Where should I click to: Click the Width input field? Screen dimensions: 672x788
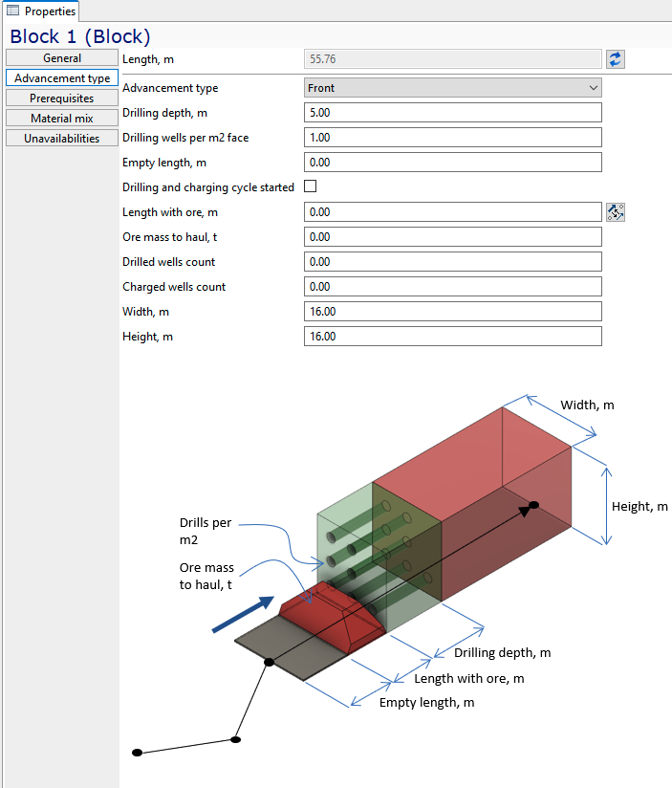(452, 312)
